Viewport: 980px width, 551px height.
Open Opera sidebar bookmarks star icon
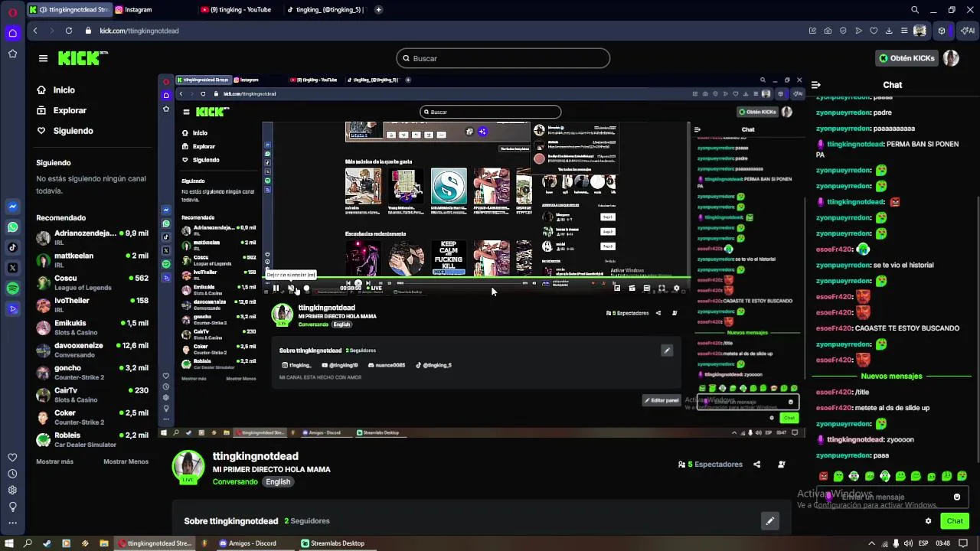coord(12,54)
